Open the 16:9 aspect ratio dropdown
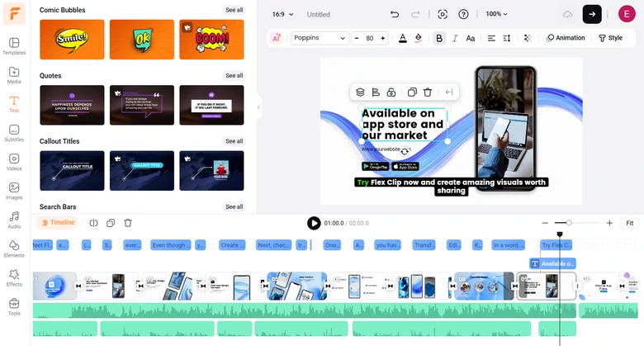644x346 pixels. click(x=282, y=14)
